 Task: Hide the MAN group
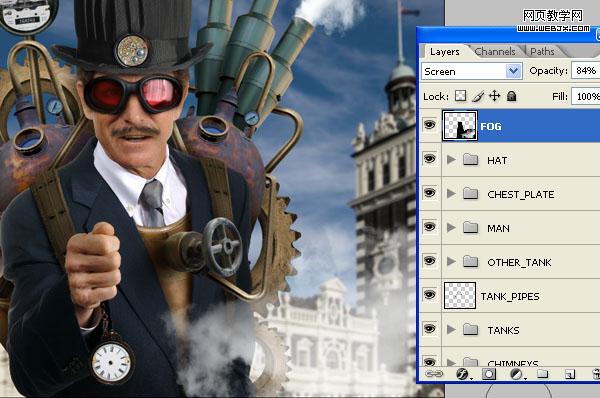coord(430,227)
